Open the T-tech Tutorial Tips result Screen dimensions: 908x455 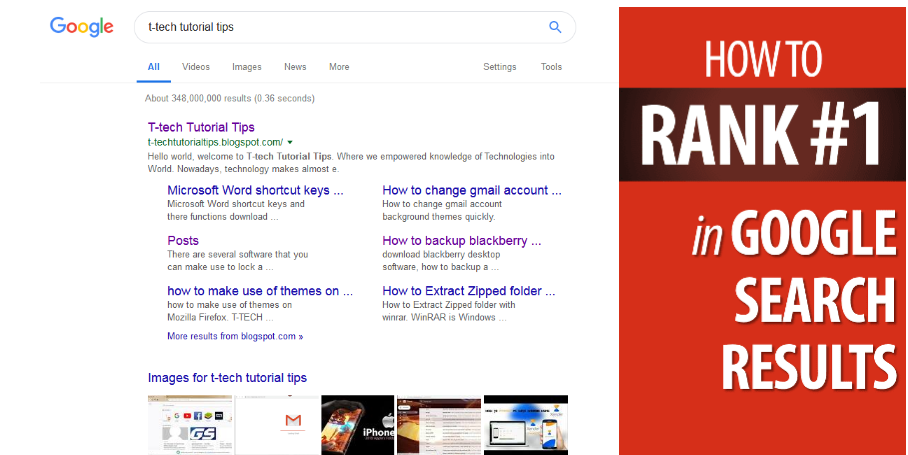(201, 127)
